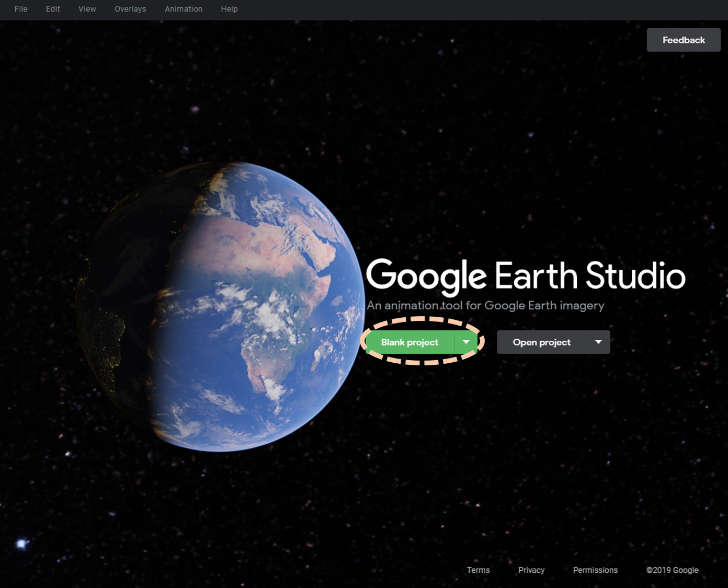Click the Open project button

point(542,342)
